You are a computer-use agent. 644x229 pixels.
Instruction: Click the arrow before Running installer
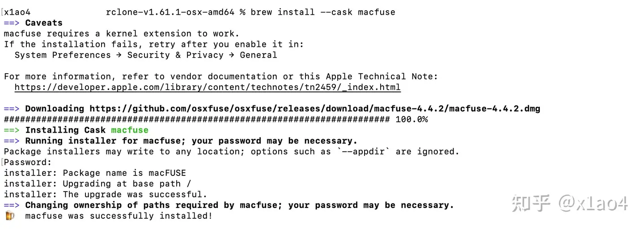tap(12, 141)
